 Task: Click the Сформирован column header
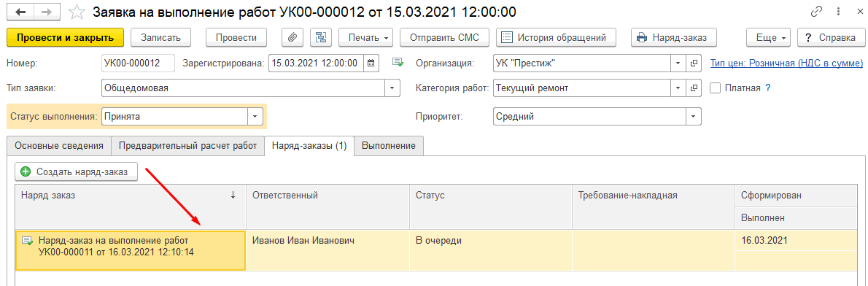(796, 195)
